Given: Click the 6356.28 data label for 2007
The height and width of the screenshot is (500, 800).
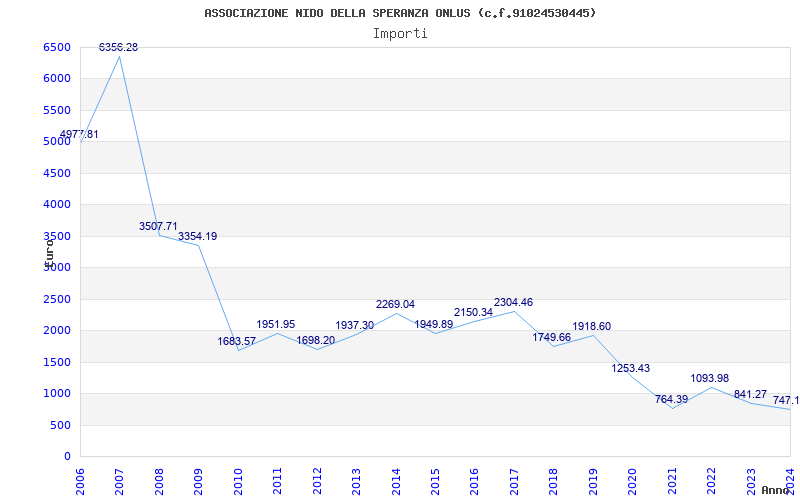Looking at the screenshot, I should click(x=118, y=47).
